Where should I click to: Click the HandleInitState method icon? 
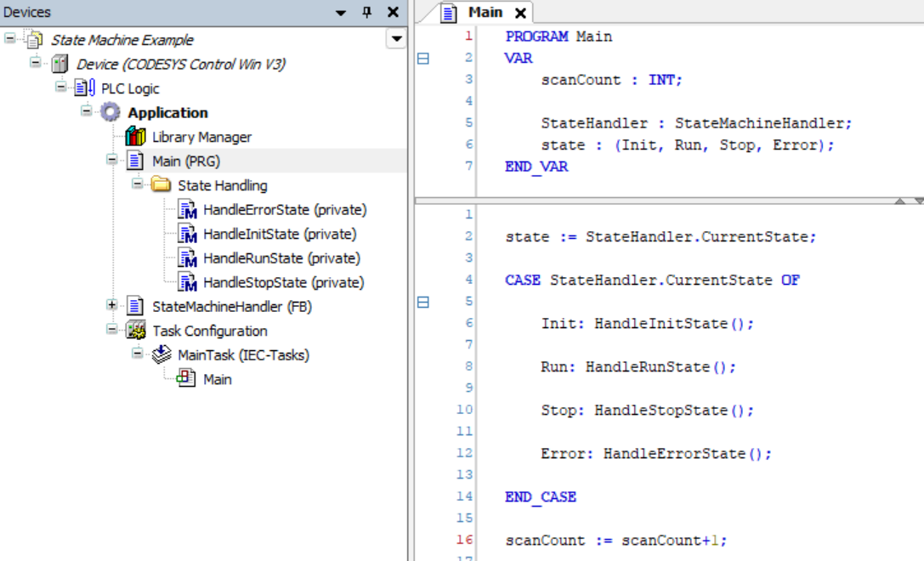point(187,234)
